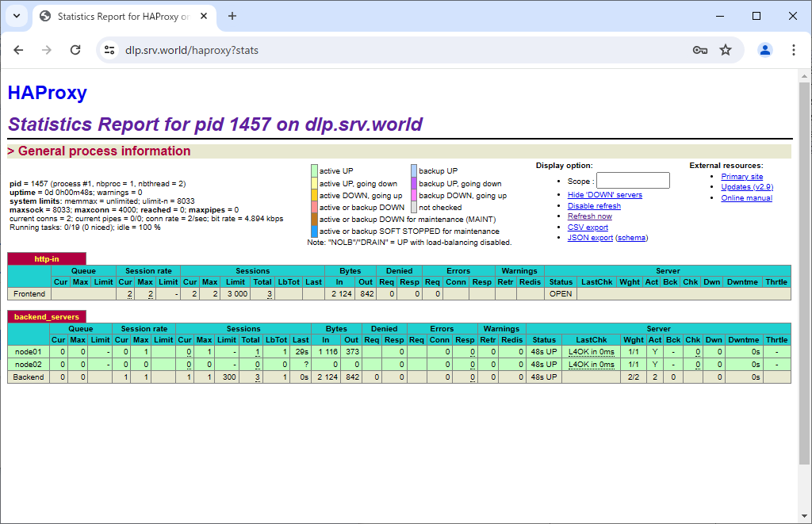This screenshot has height=524, width=812.
Task: Click the http-in proxy name label
Action: [x=47, y=259]
